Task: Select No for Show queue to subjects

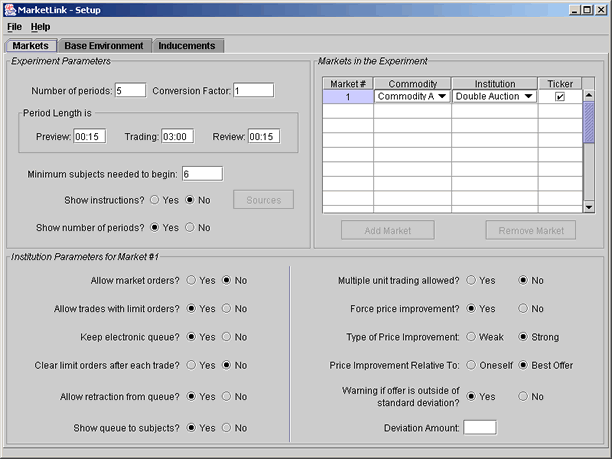Action: point(226,428)
